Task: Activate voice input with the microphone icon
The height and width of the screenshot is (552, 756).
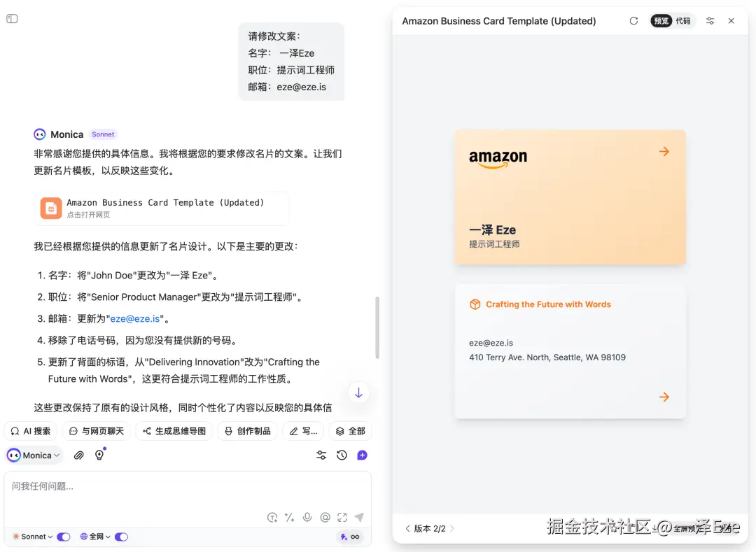Action: (307, 517)
